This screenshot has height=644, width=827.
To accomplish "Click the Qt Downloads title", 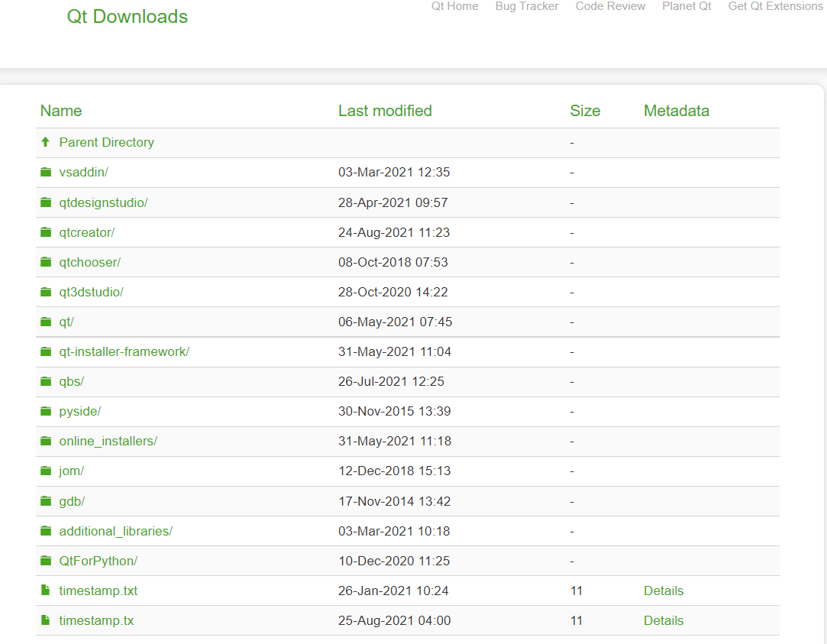I will click(x=127, y=17).
